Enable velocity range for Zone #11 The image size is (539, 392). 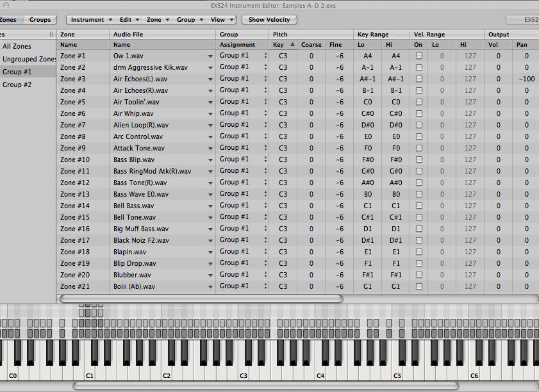[x=419, y=171]
